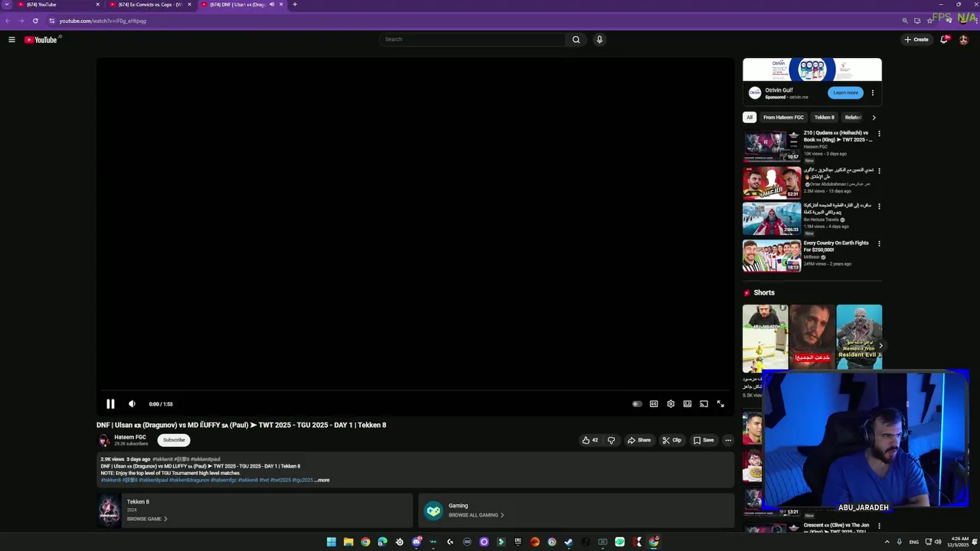
Task: Toggle the autoplay switch in player
Action: coord(637,404)
